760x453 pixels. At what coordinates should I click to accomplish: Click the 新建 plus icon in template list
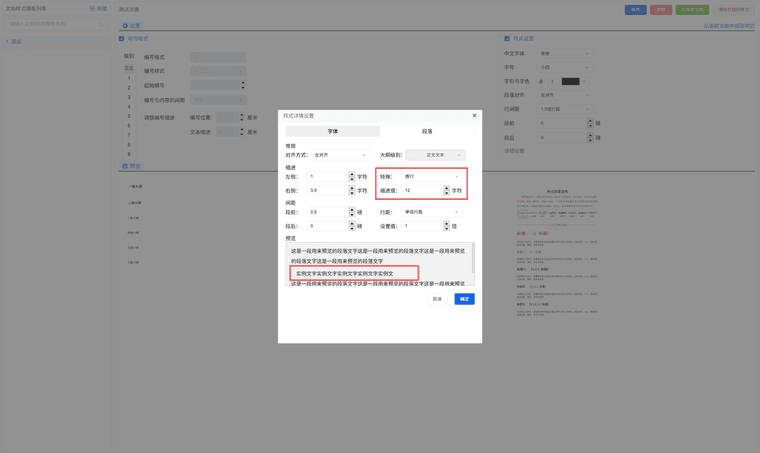coord(92,8)
